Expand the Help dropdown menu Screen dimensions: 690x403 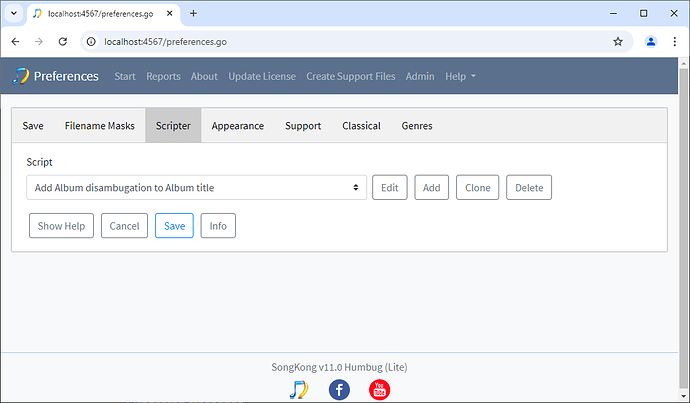(460, 77)
